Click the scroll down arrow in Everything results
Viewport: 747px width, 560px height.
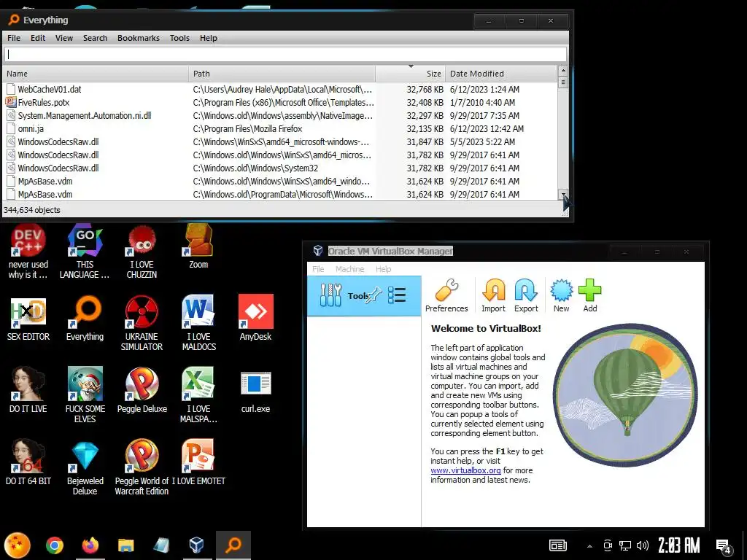click(563, 194)
